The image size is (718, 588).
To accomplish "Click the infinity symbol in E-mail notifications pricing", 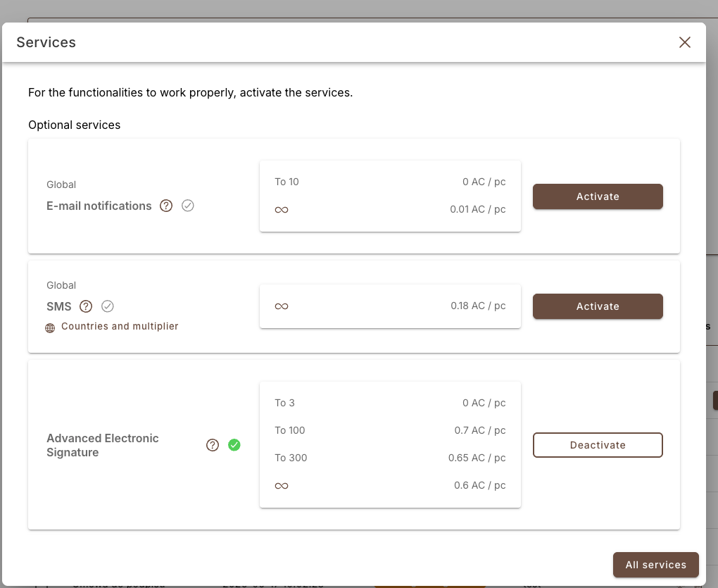I will pos(282,210).
